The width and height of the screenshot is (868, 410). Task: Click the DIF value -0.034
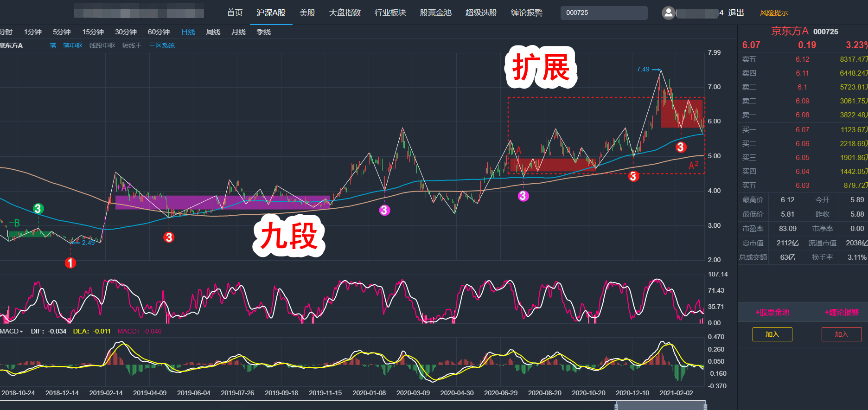click(x=57, y=331)
